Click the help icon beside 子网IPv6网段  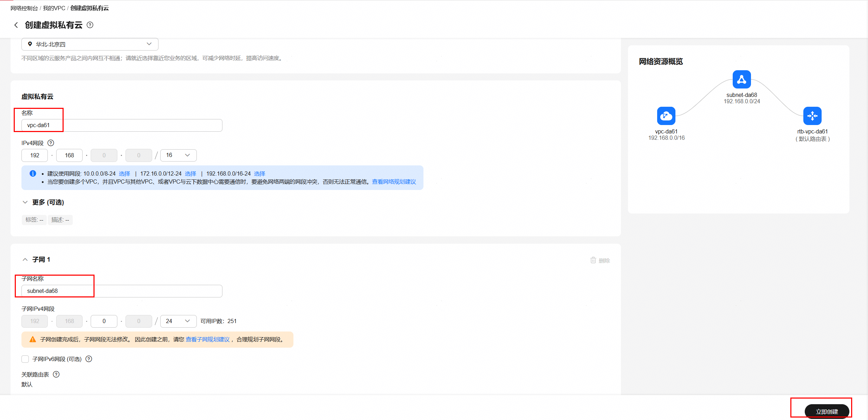tap(89, 359)
